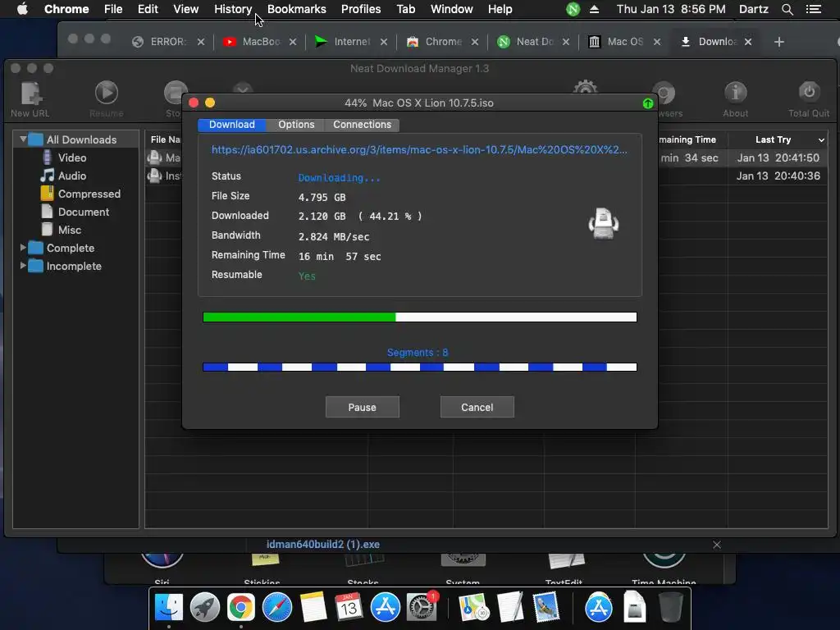Open the Chrome application menu
Viewport: 840px width, 630px height.
coord(66,9)
